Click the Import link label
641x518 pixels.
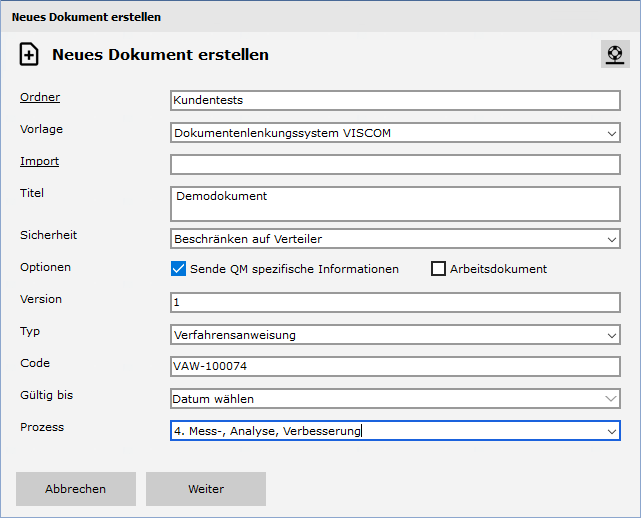[x=39, y=161]
